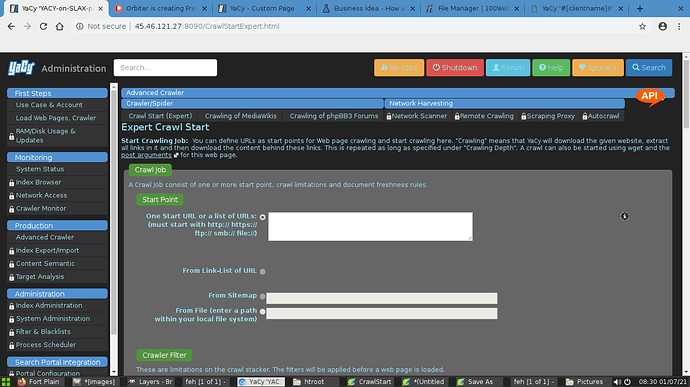This screenshot has width=690, height=387.
Task: Click the Not secure site info icon
Action: (x=80, y=26)
